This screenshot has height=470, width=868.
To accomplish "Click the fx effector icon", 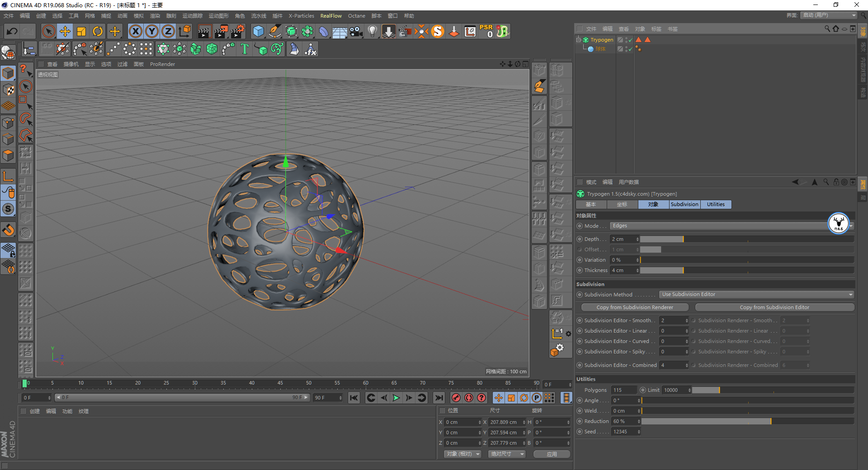I will pos(311,49).
